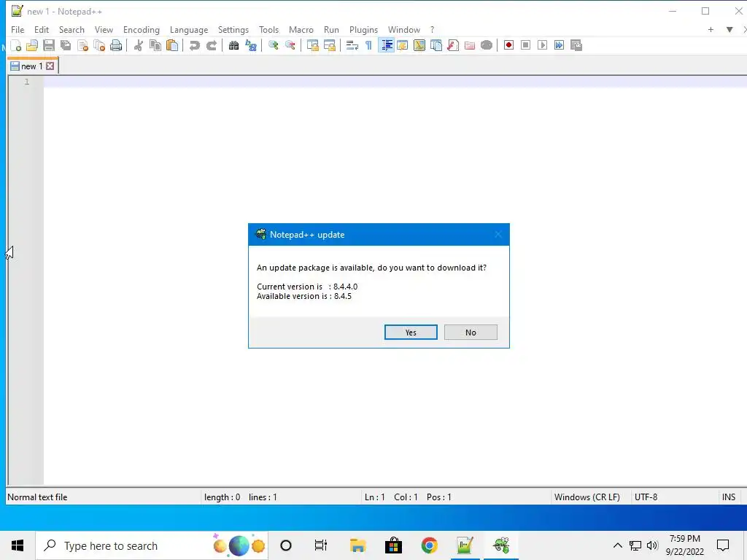Viewport: 747px width, 560px height.
Task: Click the User Defined Language icon
Action: pos(403,45)
